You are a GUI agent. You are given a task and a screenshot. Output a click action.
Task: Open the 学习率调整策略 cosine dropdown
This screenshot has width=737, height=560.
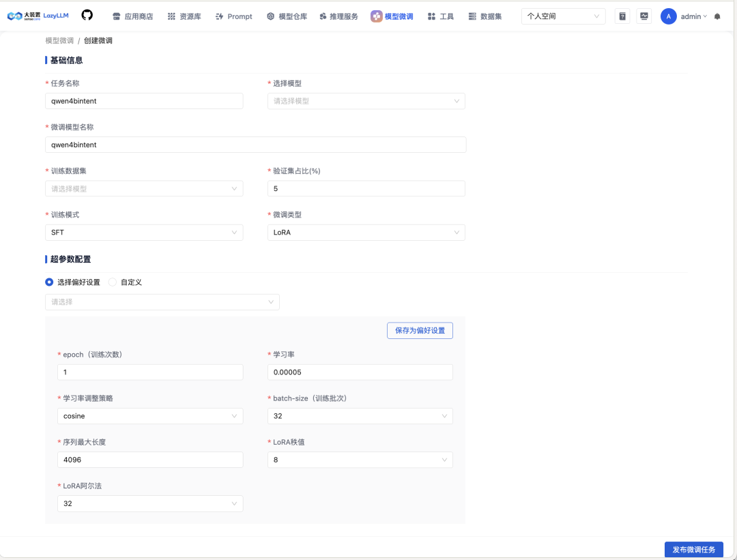(x=150, y=416)
